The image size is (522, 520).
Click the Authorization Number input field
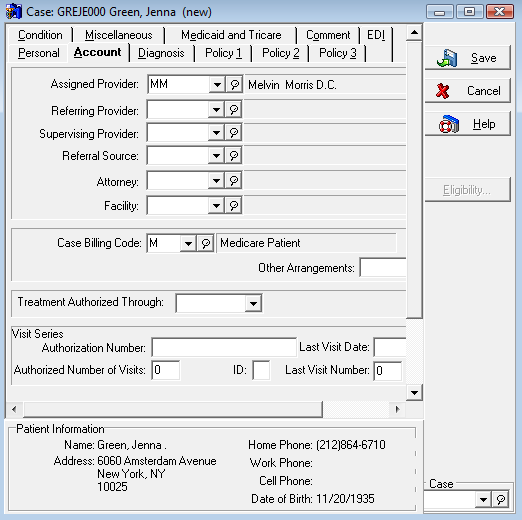point(224,347)
